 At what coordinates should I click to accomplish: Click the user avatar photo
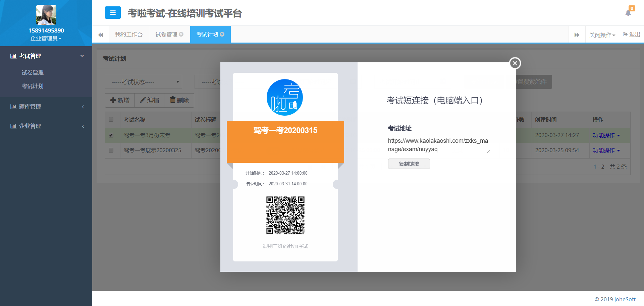pos(46,15)
